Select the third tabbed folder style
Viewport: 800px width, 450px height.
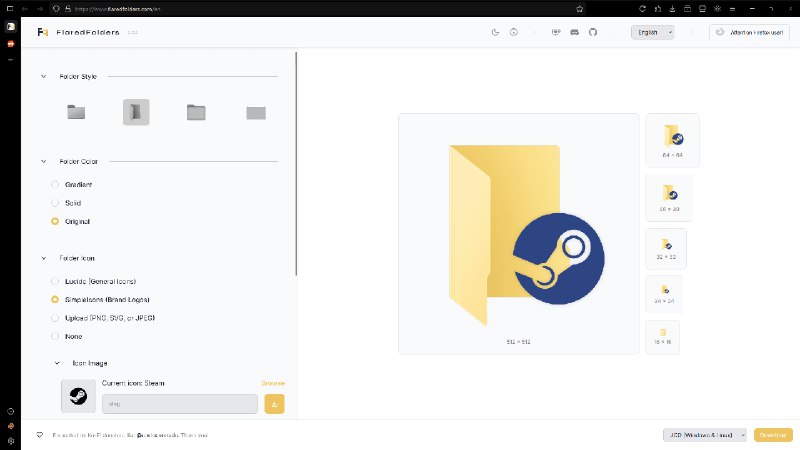[x=196, y=112]
